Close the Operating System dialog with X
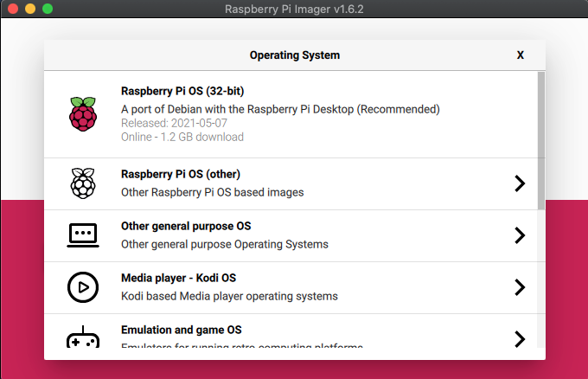 521,55
